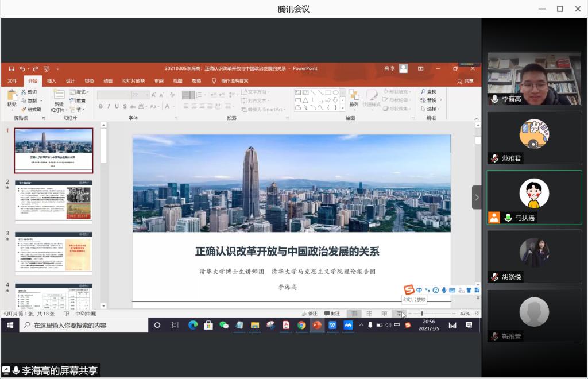
Task: Collapse the participant video panel using the side arrow
Action: [x=477, y=197]
